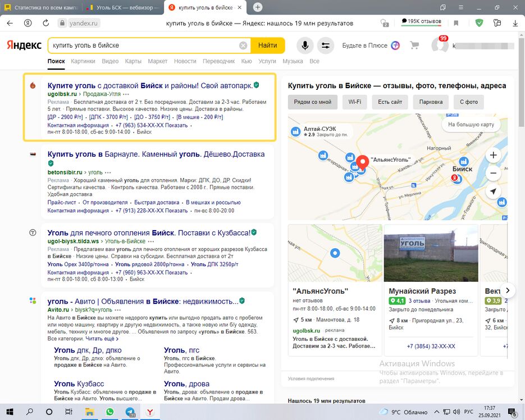Click the Алтай-СУЭК marker on the map
The image size is (525, 420).
(295, 131)
